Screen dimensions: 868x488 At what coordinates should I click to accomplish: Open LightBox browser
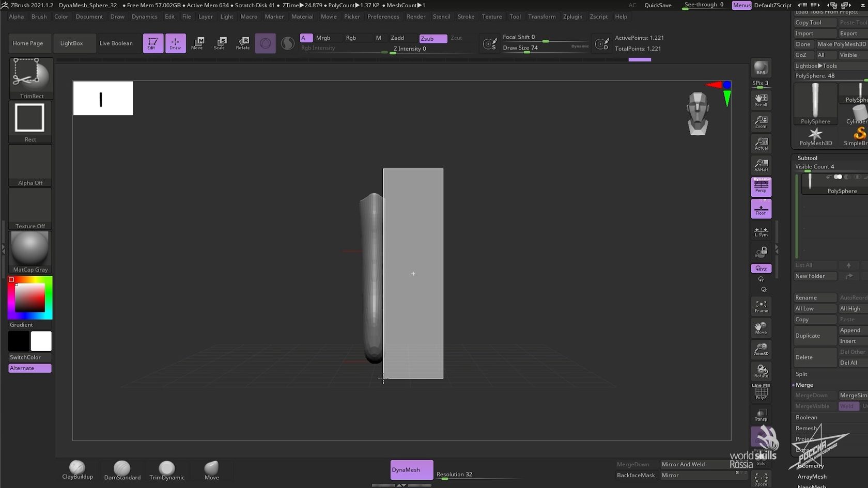tap(71, 43)
